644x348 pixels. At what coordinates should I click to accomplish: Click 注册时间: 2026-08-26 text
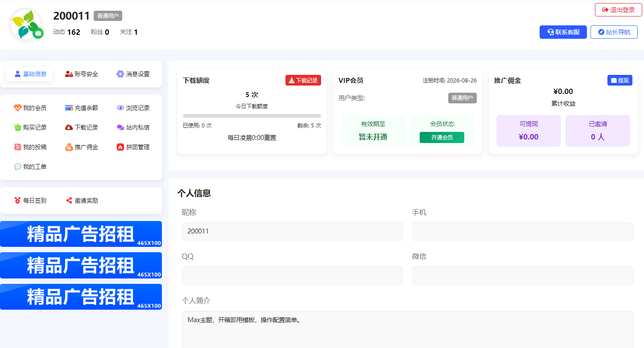coord(450,81)
